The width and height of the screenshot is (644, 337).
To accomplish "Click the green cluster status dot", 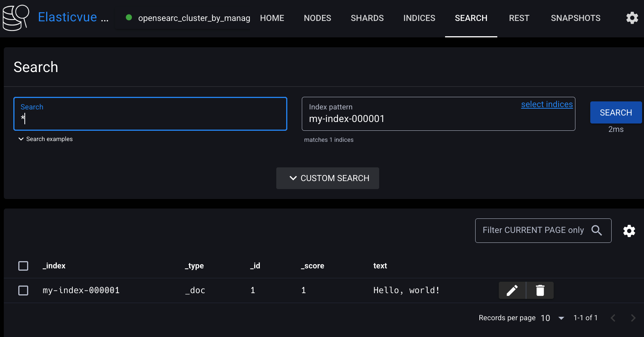I will click(129, 17).
